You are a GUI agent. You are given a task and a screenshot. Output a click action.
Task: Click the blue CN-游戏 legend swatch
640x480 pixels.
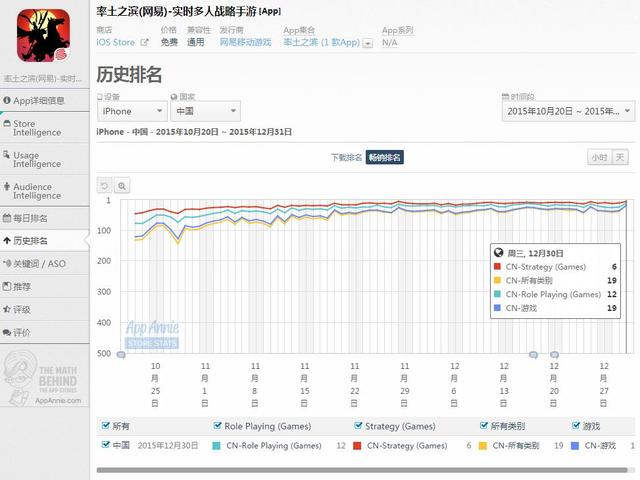(575, 446)
